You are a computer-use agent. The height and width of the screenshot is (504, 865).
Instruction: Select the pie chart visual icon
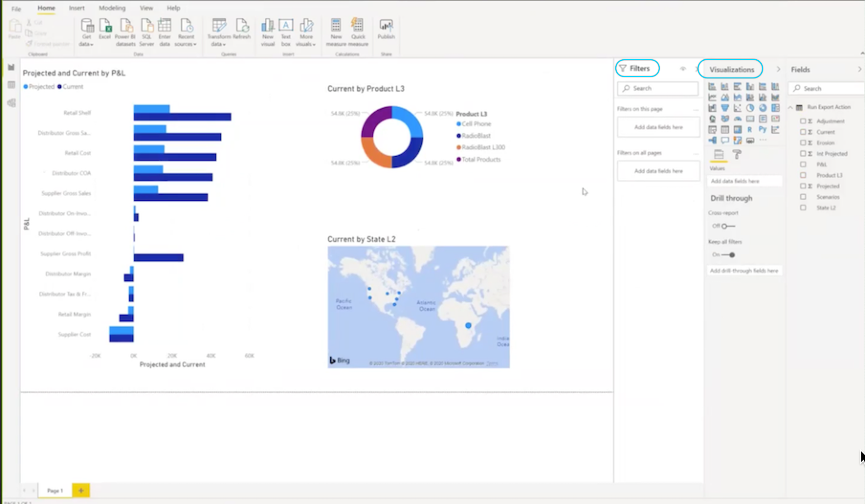coord(750,108)
